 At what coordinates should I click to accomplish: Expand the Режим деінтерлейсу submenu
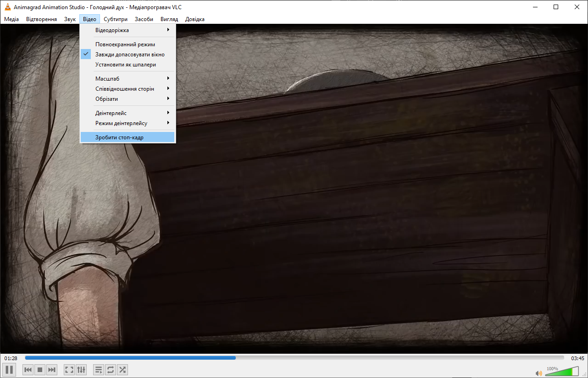[128, 123]
